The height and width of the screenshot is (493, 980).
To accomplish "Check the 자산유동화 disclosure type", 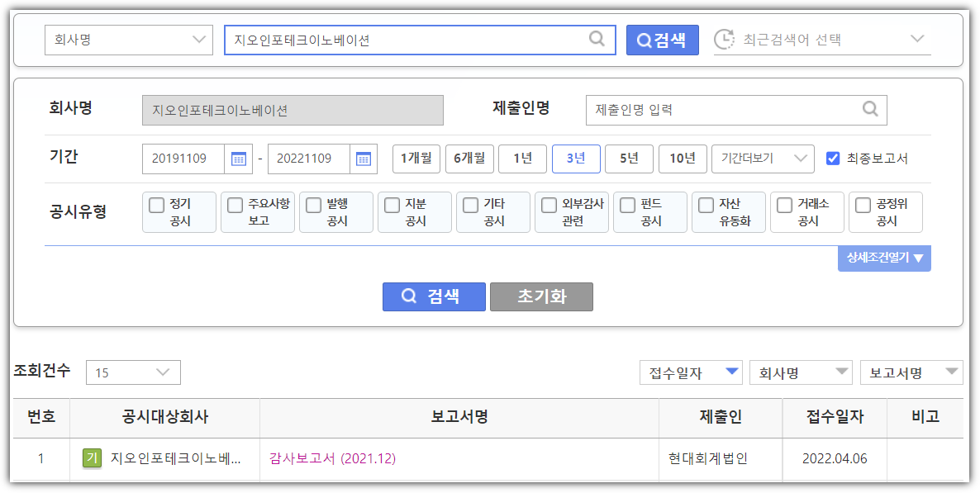I will (706, 204).
